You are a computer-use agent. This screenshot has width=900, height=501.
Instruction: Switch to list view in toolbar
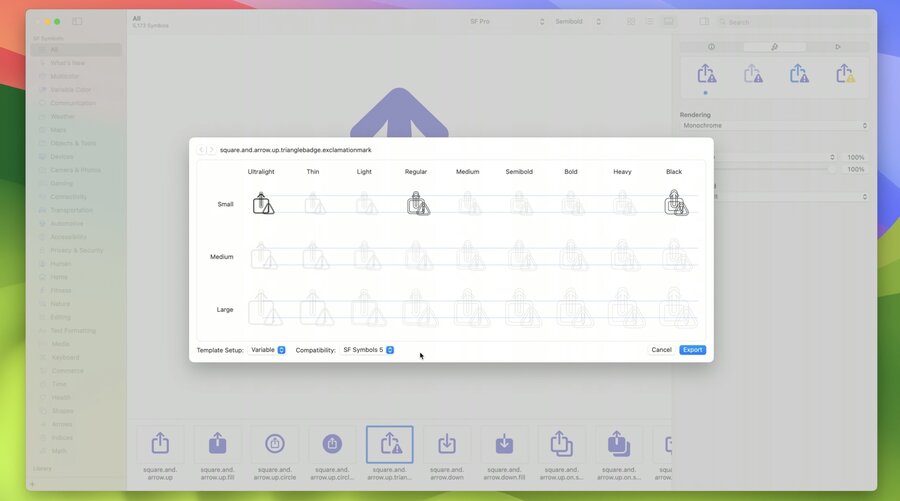(x=649, y=21)
